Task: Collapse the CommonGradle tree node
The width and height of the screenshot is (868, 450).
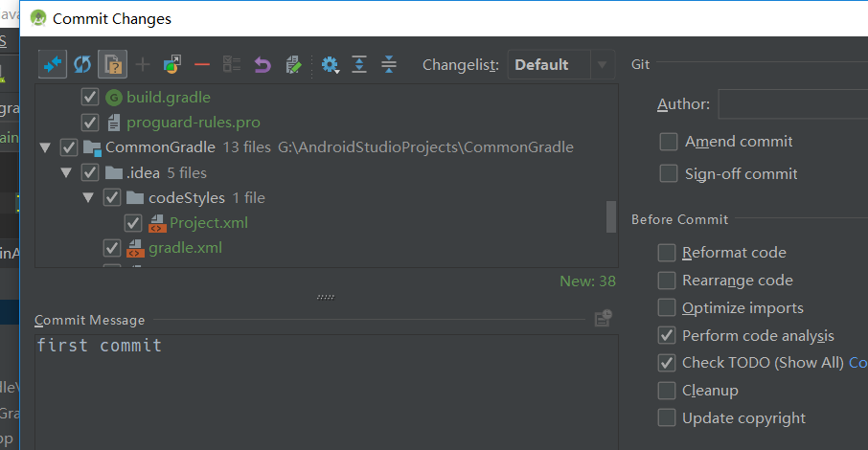Action: pyautogui.click(x=44, y=147)
